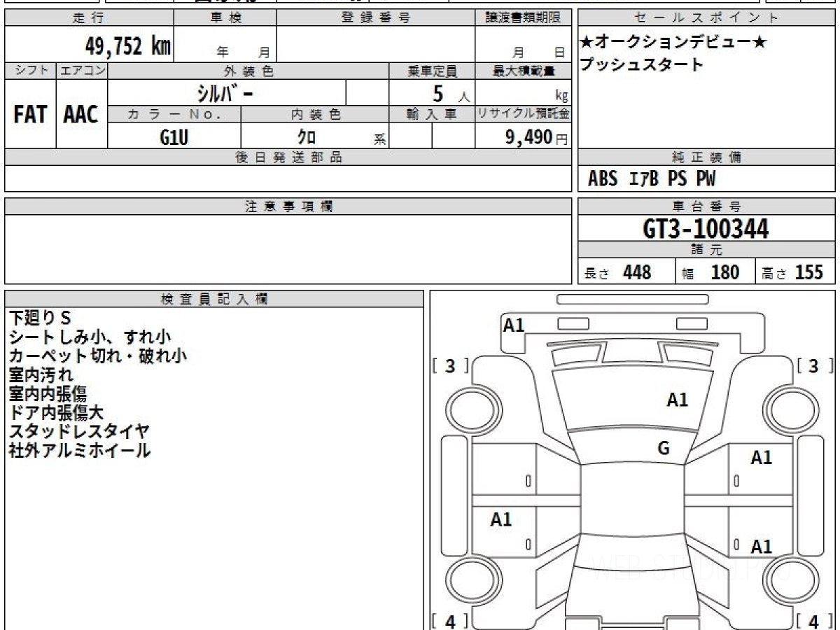The height and width of the screenshot is (630, 840).
Task: Select the カラーNo. header
Action: click(x=174, y=114)
